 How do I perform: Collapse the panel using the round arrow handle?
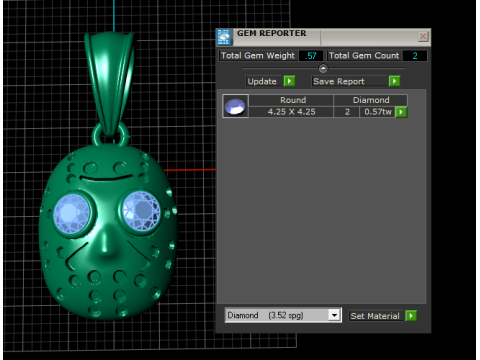[x=323, y=68]
